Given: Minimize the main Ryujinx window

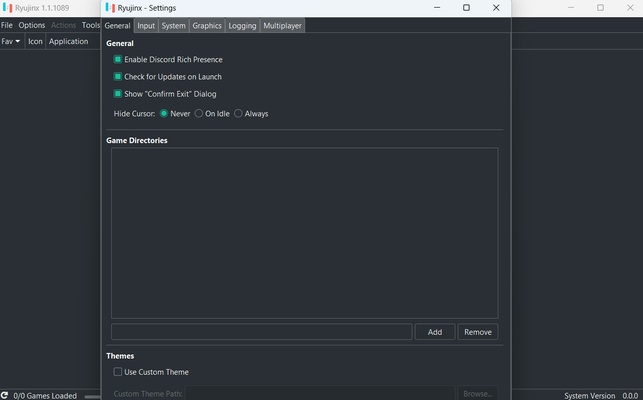Looking at the screenshot, I should [571, 8].
